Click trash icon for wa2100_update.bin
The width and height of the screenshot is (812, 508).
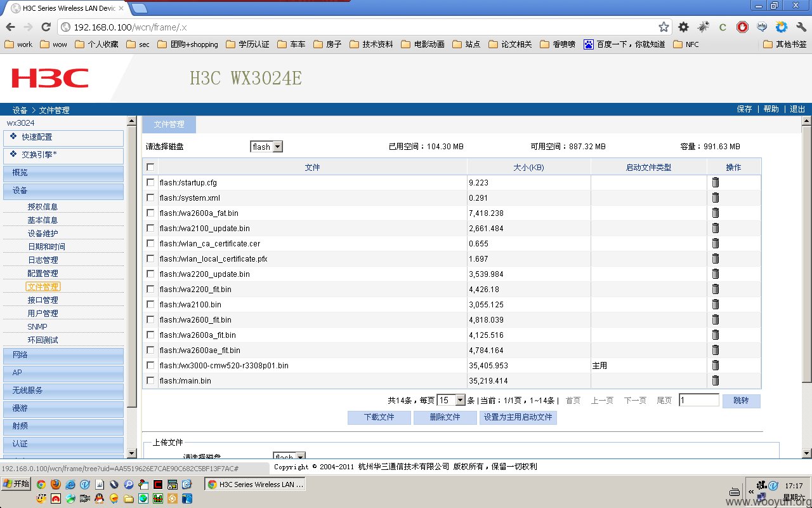coord(716,228)
